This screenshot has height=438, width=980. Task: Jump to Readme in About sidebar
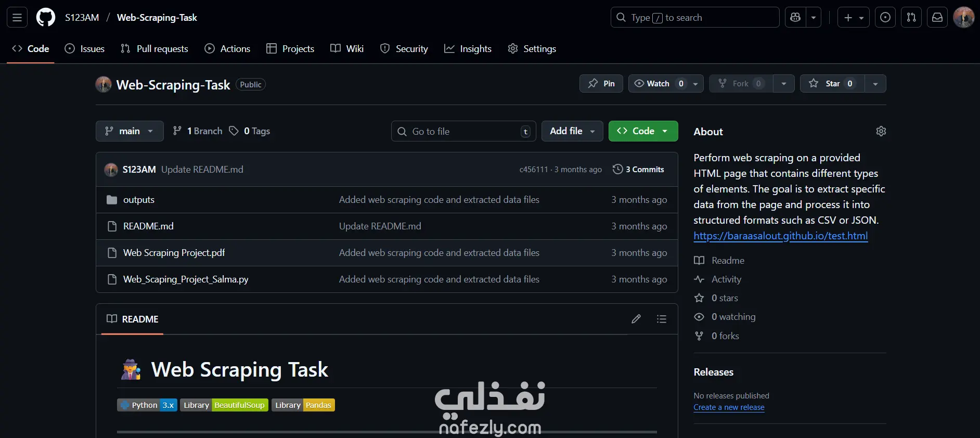click(x=719, y=261)
